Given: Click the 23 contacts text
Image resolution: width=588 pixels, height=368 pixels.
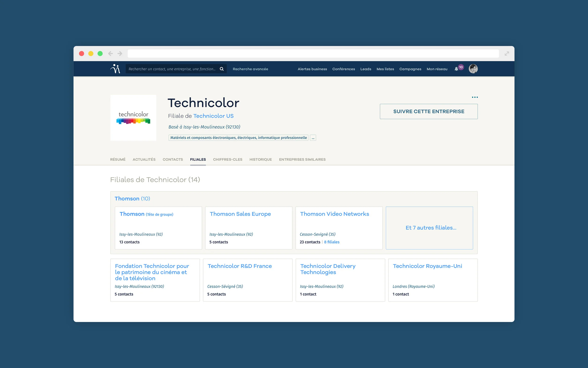Looking at the screenshot, I should point(310,242).
